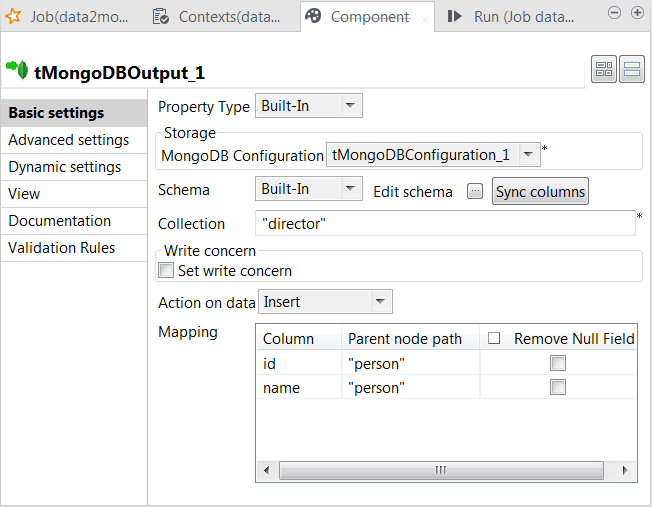Check Remove Null Field for id row
652x507 pixels.
click(558, 363)
